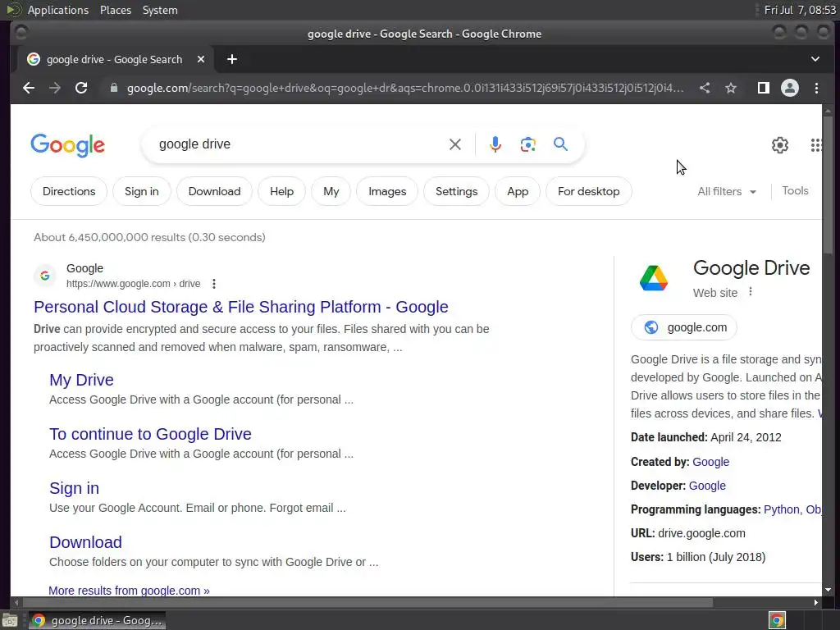
Task: Click the Google Drive triangle logo
Action: (654, 278)
